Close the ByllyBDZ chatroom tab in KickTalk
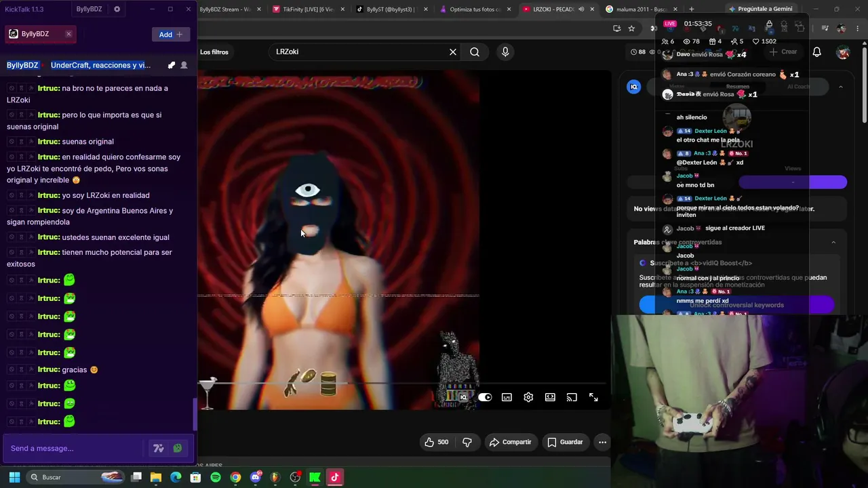Screen dimensions: 868x488 pyautogui.click(x=68, y=34)
